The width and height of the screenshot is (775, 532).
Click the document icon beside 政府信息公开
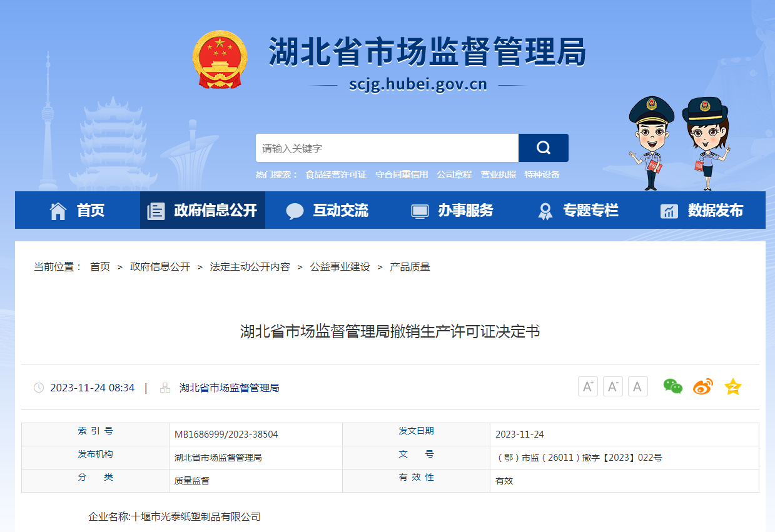[156, 211]
